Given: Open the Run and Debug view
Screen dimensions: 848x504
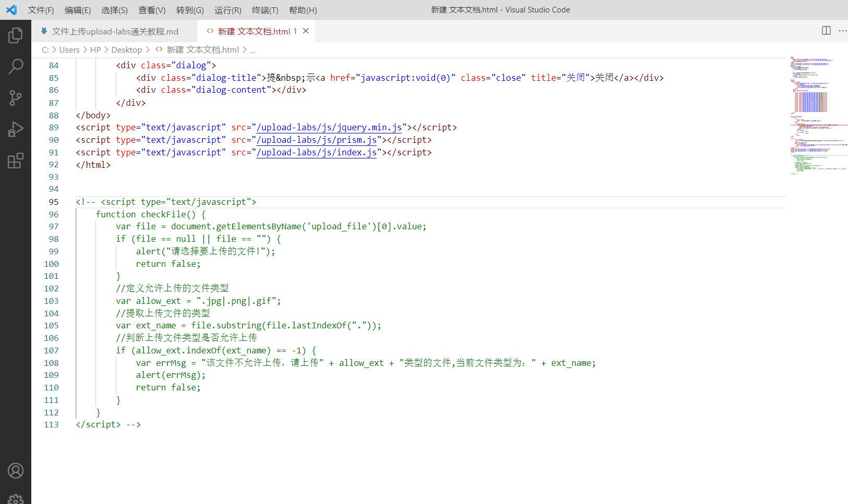Looking at the screenshot, I should click(x=16, y=129).
